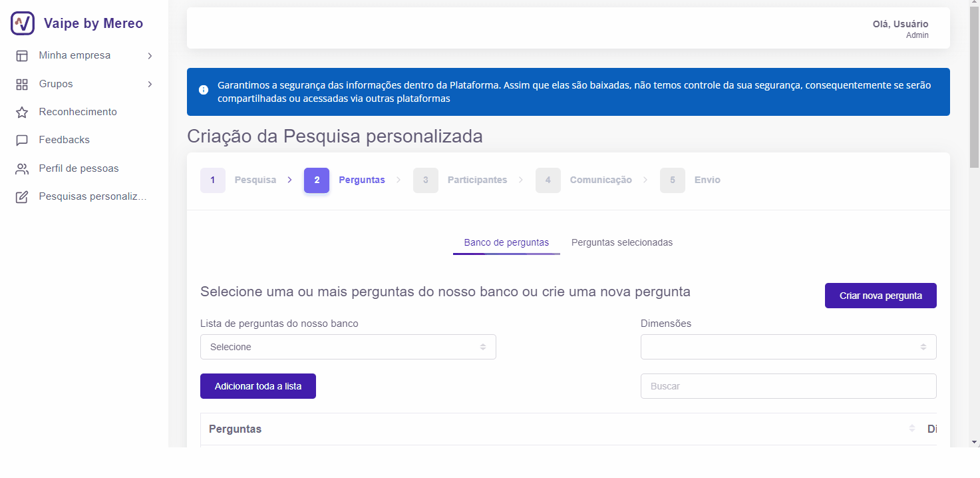This screenshot has width=980, height=478.
Task: Click the Perfil de pessoas people icon
Action: click(x=22, y=168)
